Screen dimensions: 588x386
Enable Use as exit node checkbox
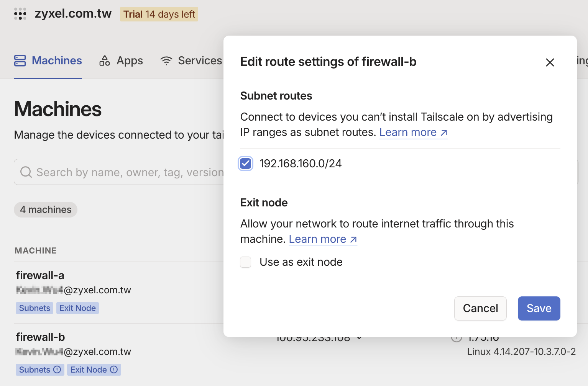[246, 262]
